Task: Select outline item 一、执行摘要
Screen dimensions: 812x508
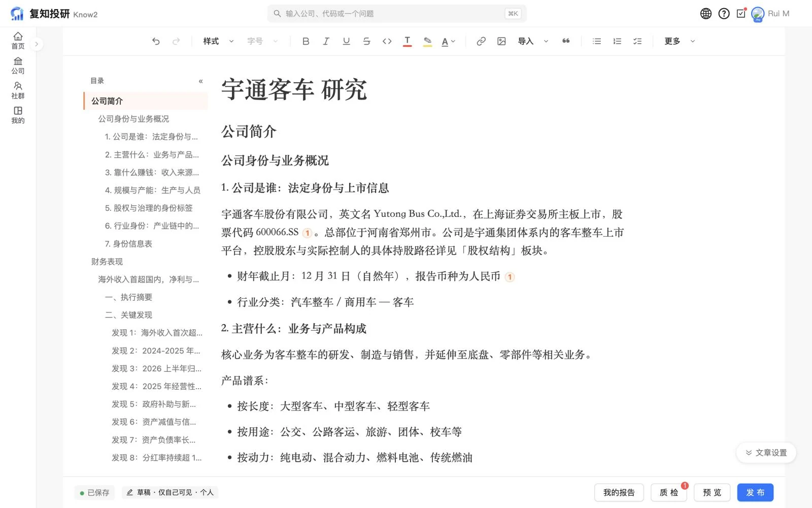Action: pyautogui.click(x=128, y=297)
